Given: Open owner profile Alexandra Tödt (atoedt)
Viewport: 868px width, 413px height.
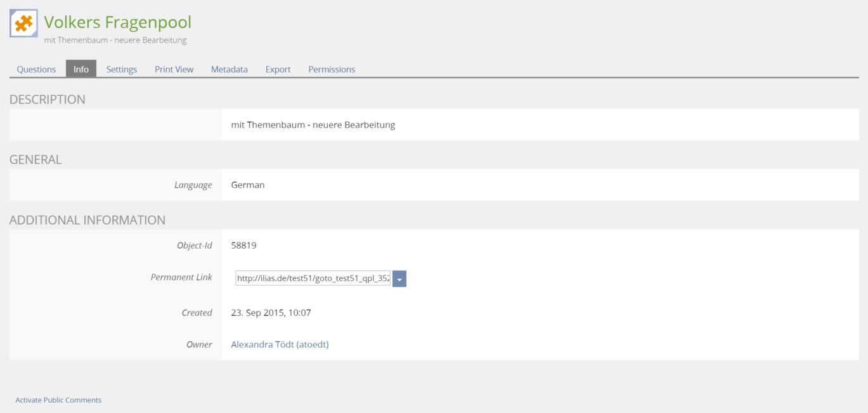Looking at the screenshot, I should coord(280,344).
